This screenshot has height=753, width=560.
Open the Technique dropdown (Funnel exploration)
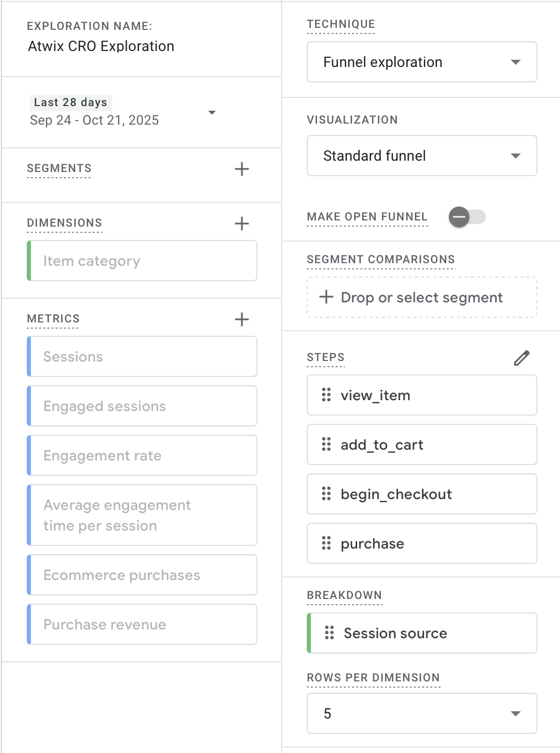[422, 62]
